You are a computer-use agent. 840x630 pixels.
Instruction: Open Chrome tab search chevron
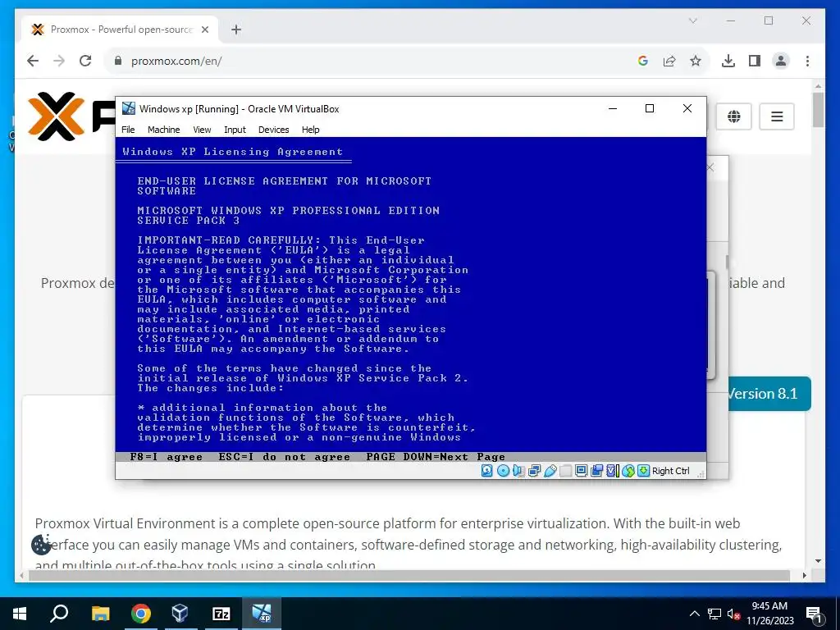pos(692,21)
